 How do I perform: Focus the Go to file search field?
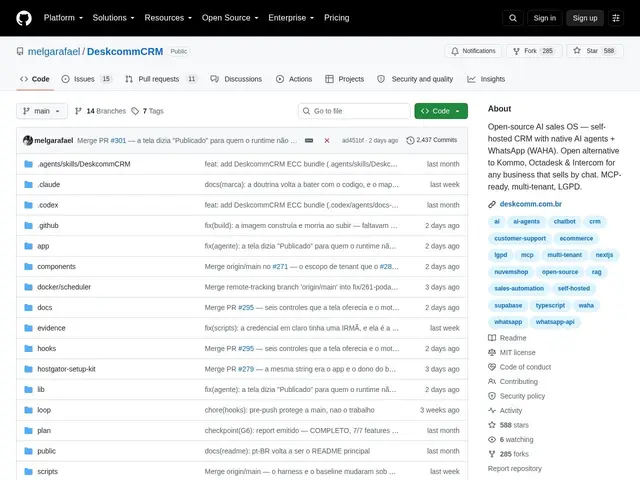tap(354, 111)
